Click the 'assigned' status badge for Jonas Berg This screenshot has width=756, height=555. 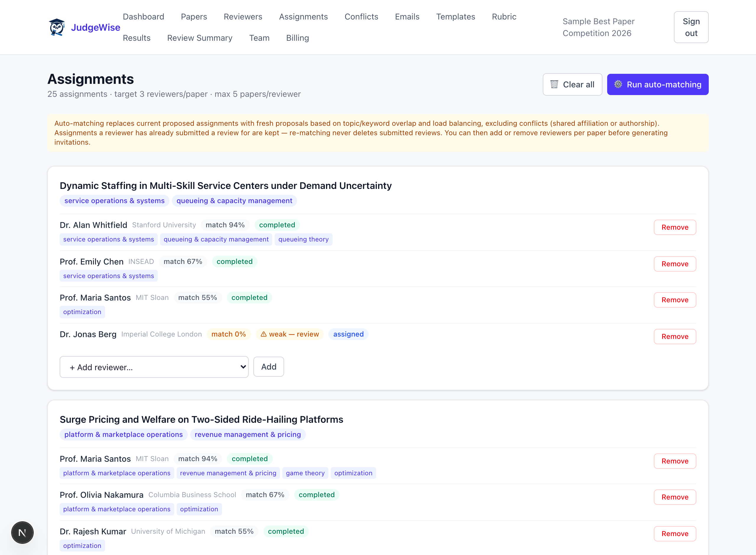click(348, 334)
